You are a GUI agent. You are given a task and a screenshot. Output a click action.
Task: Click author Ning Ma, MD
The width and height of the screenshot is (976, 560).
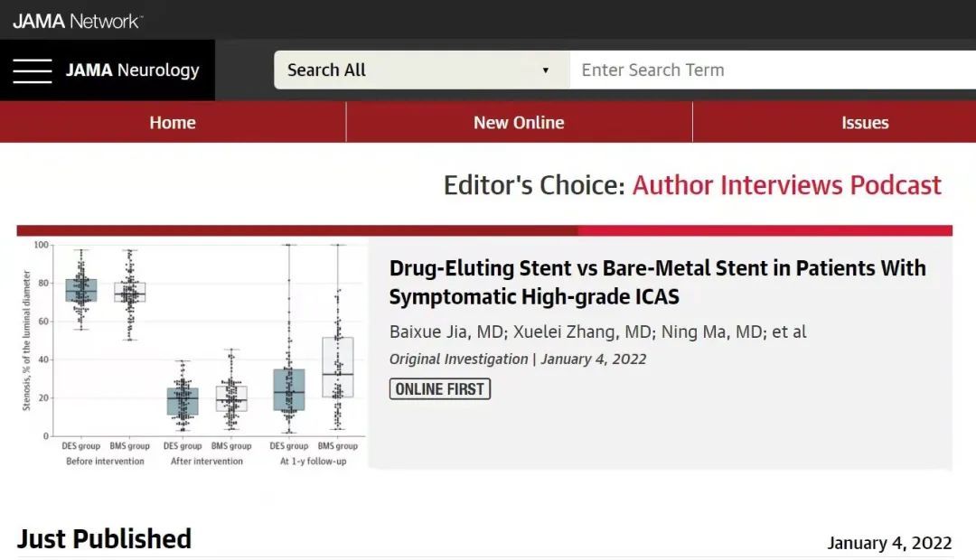coord(712,331)
